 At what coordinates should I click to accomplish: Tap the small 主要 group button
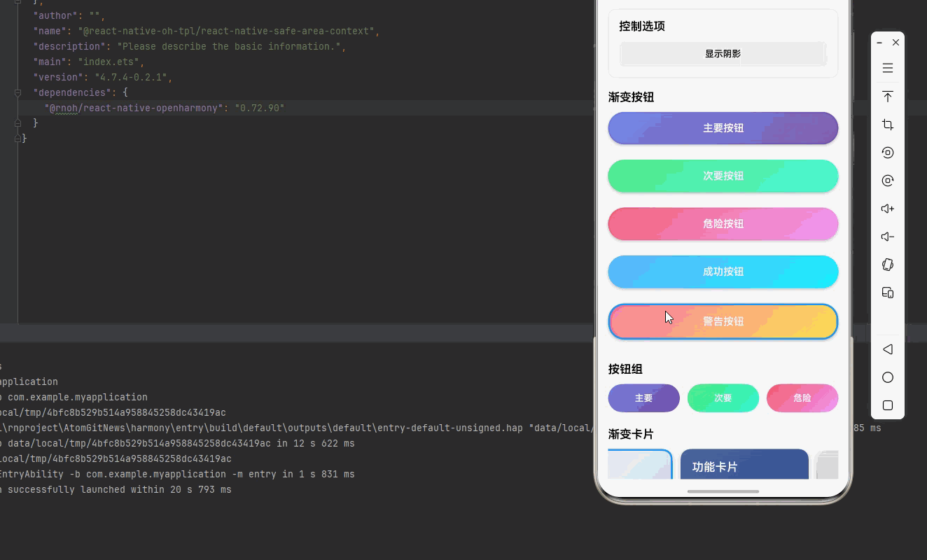(x=643, y=398)
